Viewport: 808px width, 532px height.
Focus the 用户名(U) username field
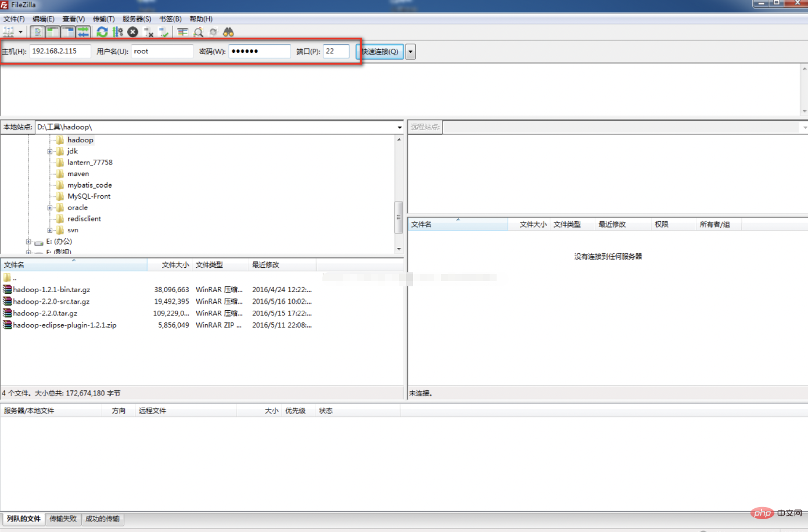point(162,51)
